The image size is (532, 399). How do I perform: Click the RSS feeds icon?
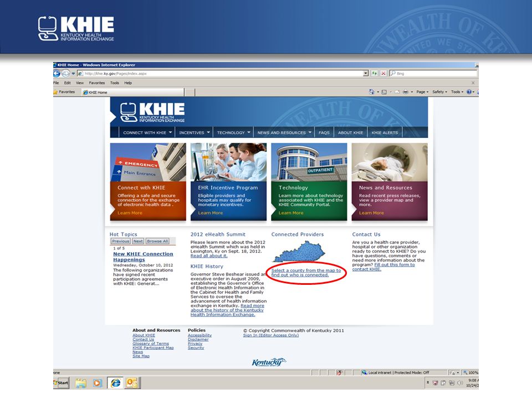point(384,92)
